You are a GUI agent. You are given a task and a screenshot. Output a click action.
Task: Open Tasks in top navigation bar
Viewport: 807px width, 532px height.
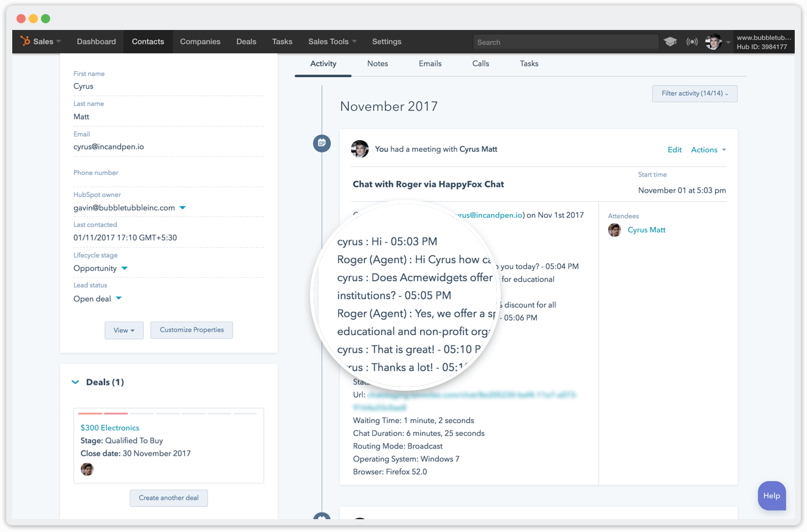coord(282,42)
